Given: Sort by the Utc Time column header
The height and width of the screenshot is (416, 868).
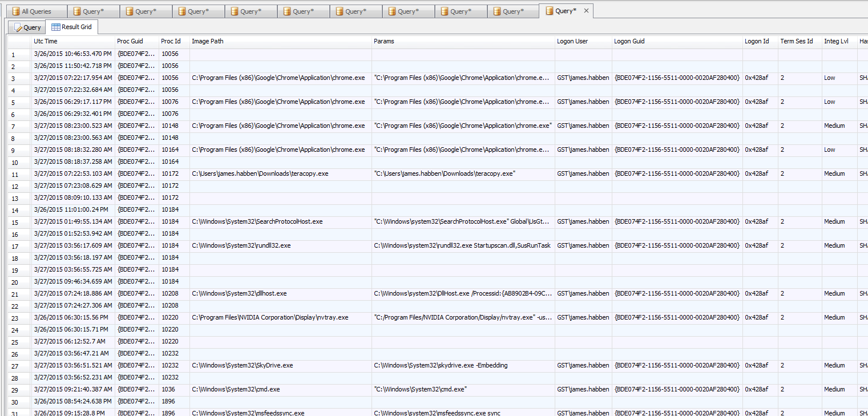Looking at the screenshot, I should tap(73, 41).
